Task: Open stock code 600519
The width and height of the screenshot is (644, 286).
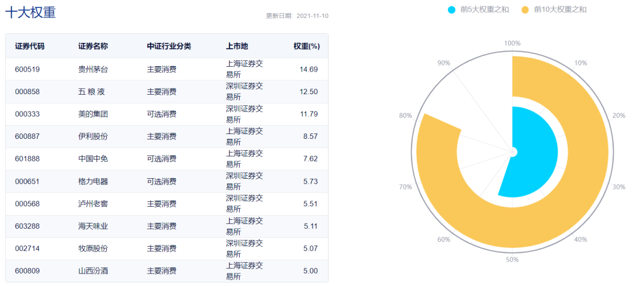Action: click(x=27, y=69)
